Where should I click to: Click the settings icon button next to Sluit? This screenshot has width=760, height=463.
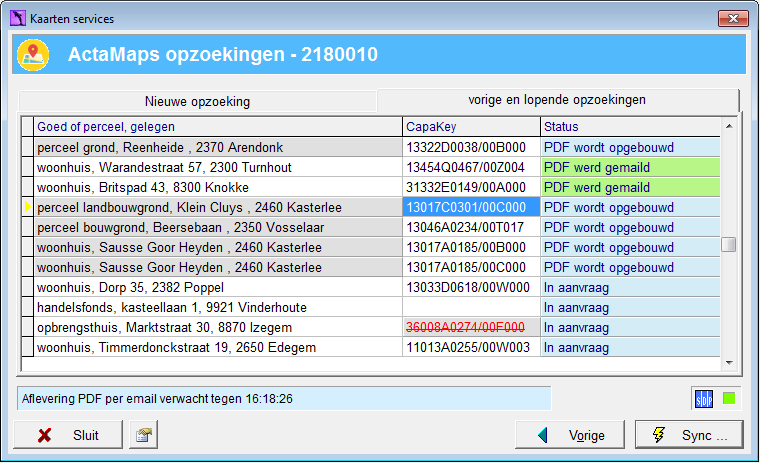point(143,434)
